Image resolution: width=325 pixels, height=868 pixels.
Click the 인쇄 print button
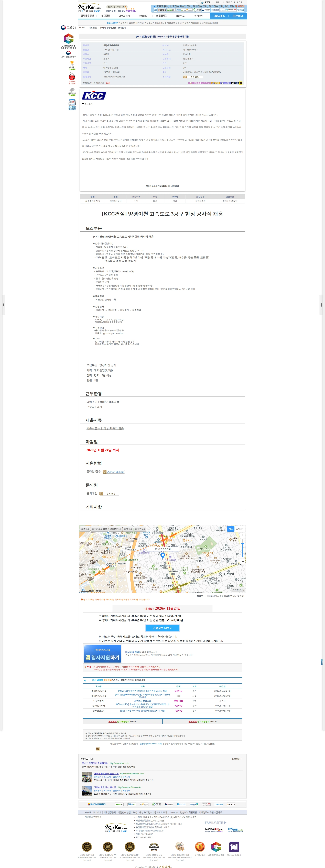click(215, 83)
